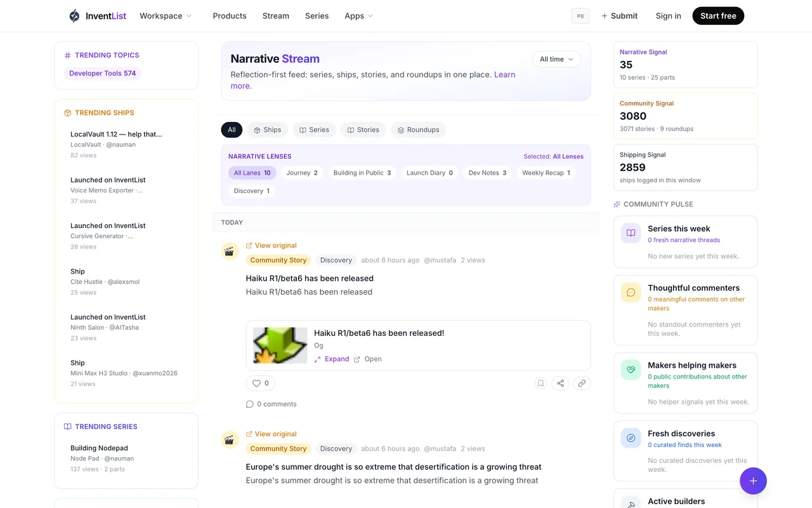The height and width of the screenshot is (508, 812).
Task: Click the drought story author avatar icon
Action: point(230,439)
